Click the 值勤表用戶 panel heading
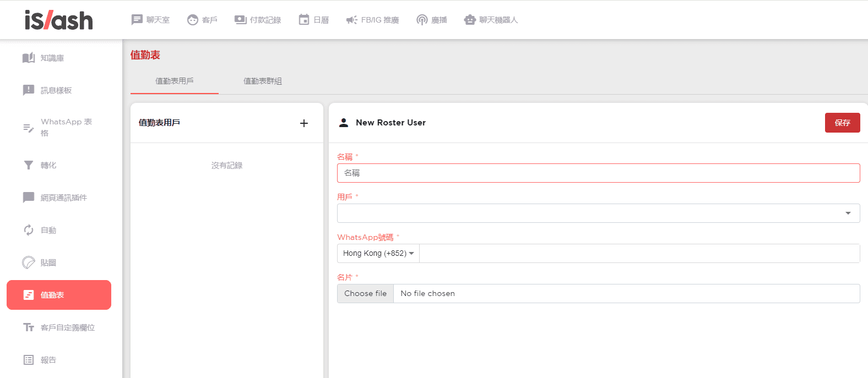Screen dimensions: 868x378 [x=159, y=123]
